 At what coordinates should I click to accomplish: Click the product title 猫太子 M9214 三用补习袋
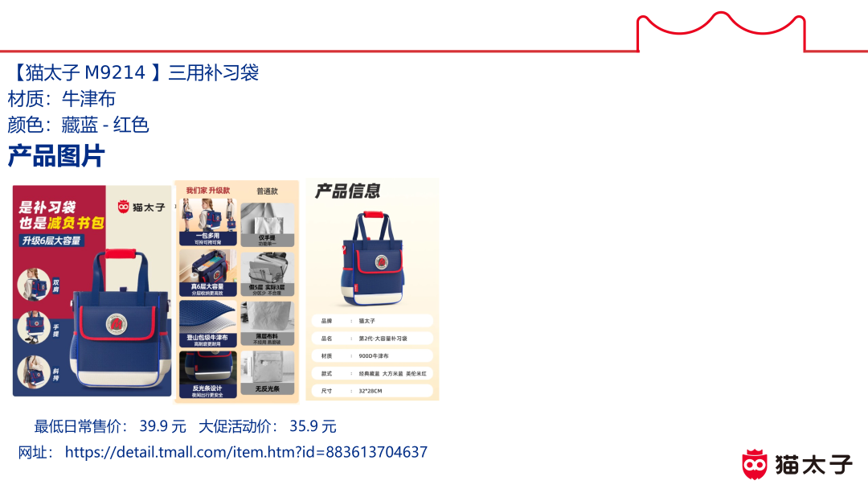[x=133, y=72]
